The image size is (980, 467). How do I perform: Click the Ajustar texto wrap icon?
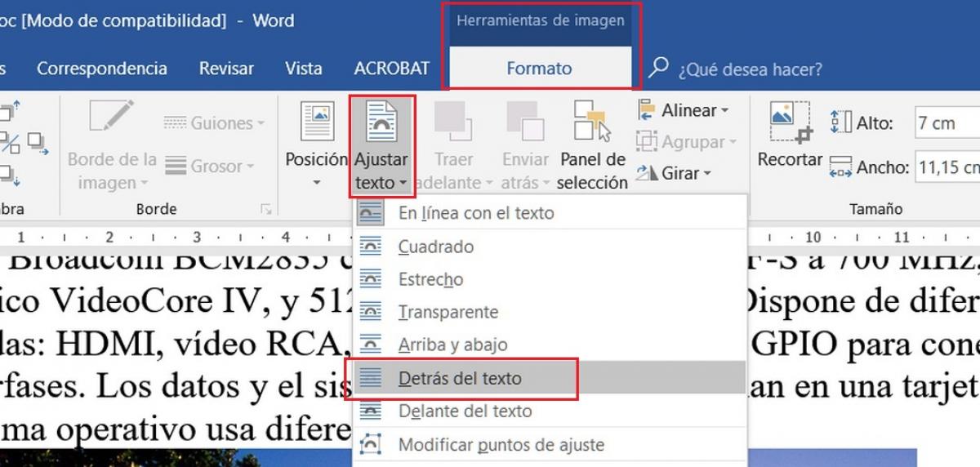coord(381,123)
